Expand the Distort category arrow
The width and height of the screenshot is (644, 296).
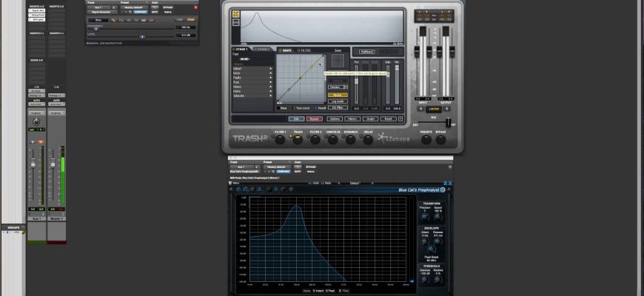271,69
